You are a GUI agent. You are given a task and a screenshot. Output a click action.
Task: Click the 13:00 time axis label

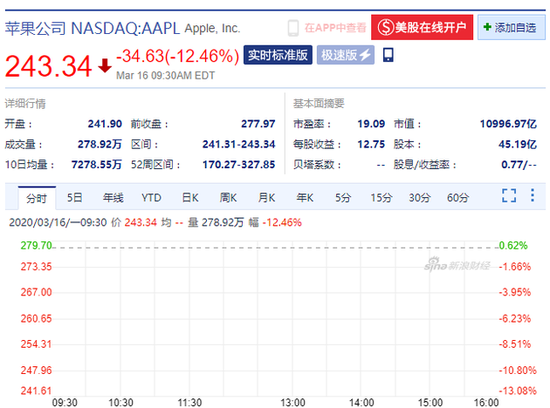293,402
